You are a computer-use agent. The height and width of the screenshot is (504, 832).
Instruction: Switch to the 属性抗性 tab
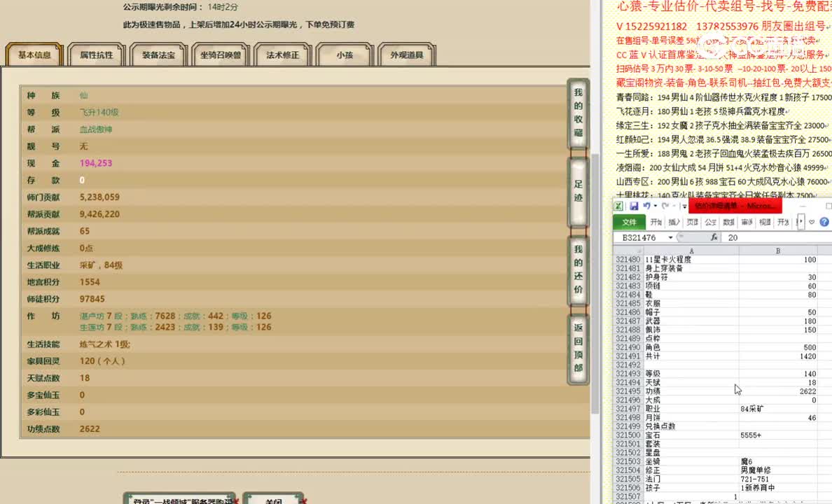96,54
